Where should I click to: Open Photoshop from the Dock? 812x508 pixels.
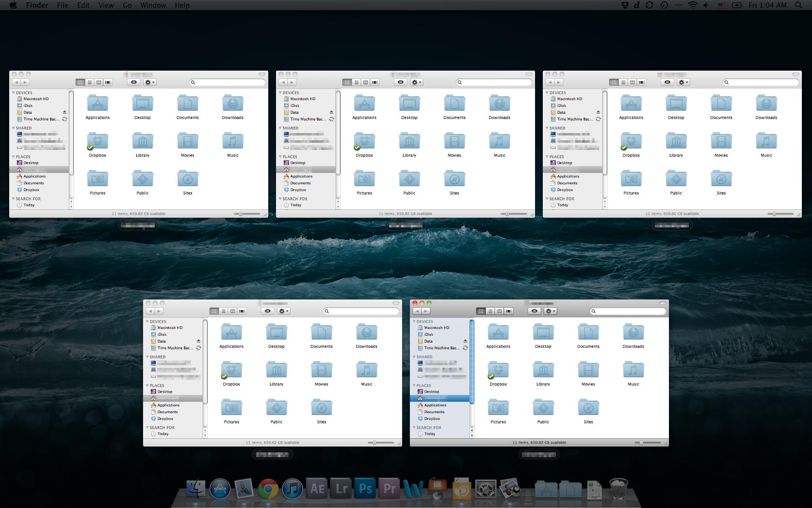[x=365, y=489]
